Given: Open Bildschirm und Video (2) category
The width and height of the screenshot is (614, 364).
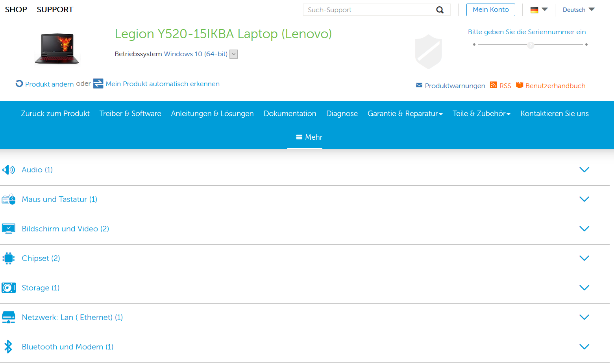Looking at the screenshot, I should click(65, 229).
